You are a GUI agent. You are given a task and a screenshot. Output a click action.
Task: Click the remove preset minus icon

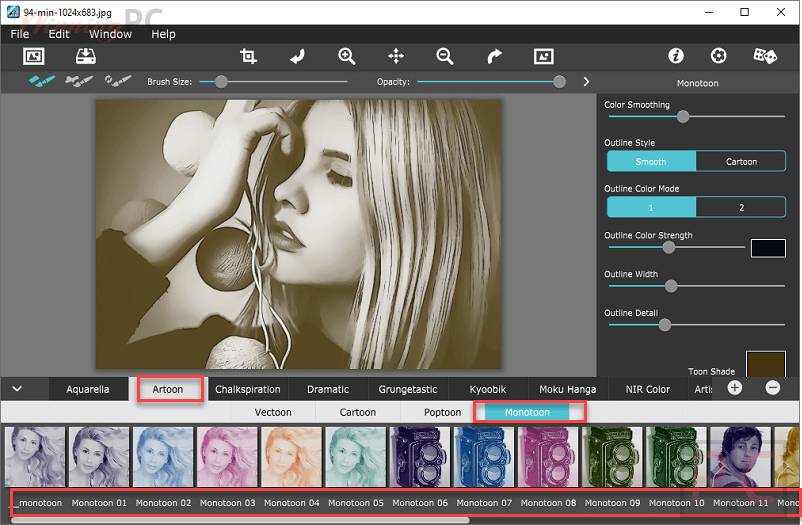pyautogui.click(x=773, y=388)
